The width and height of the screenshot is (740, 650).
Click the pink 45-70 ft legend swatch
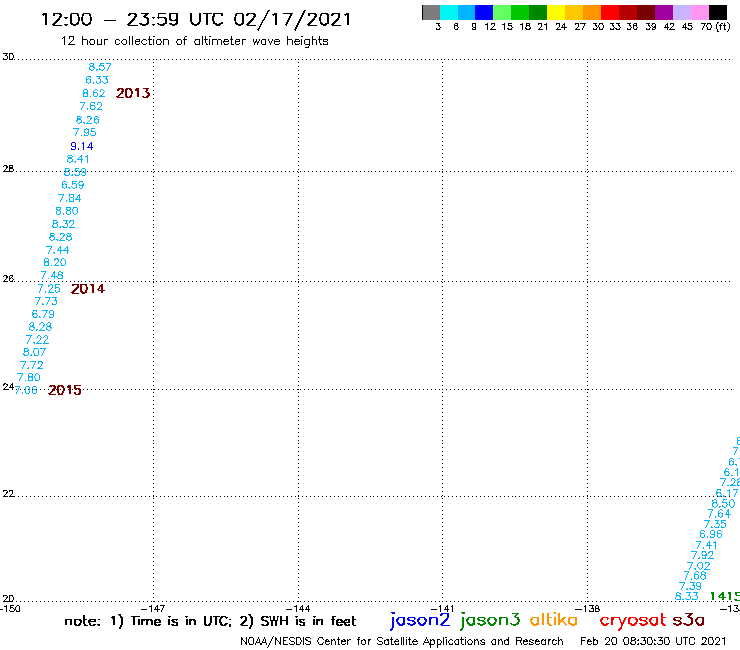(700, 12)
